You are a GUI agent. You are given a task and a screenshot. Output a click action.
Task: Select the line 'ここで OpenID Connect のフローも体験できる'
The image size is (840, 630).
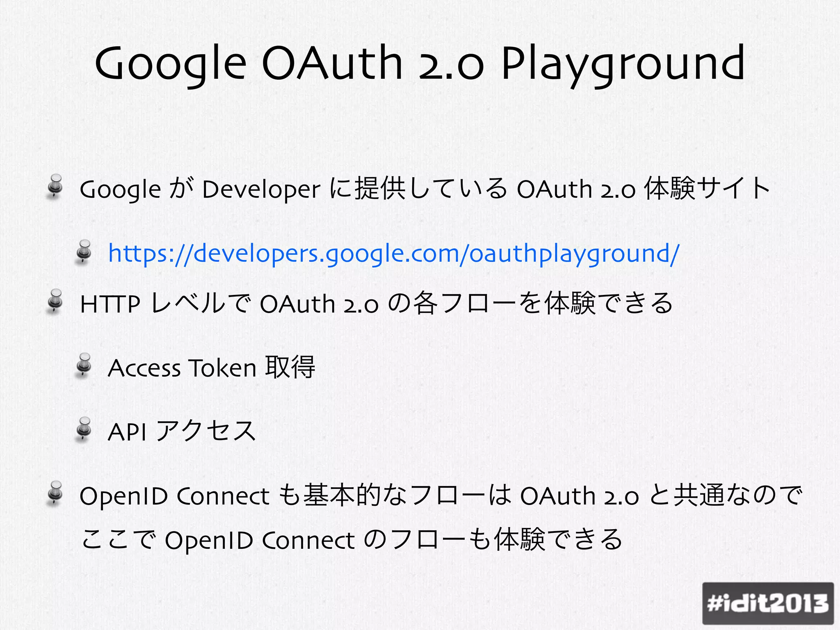click(352, 539)
